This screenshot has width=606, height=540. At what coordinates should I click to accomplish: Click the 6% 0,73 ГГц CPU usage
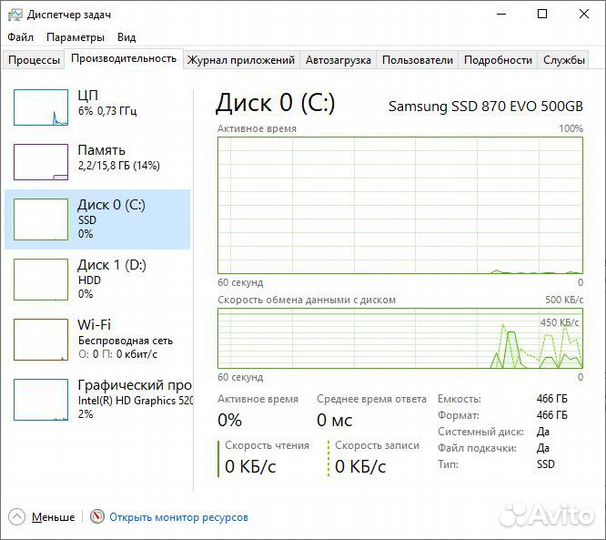click(x=107, y=111)
